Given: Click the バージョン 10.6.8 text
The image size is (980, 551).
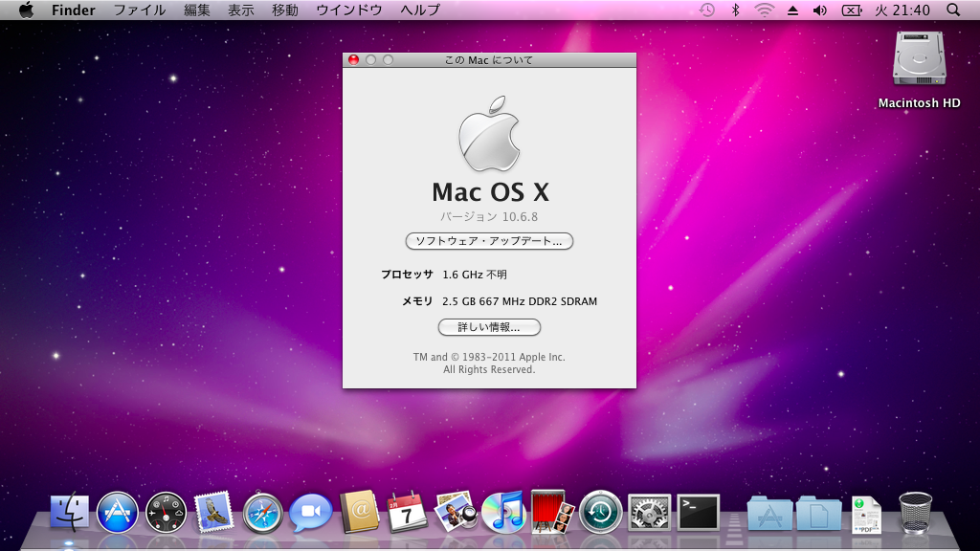Looking at the screenshot, I should (x=489, y=217).
